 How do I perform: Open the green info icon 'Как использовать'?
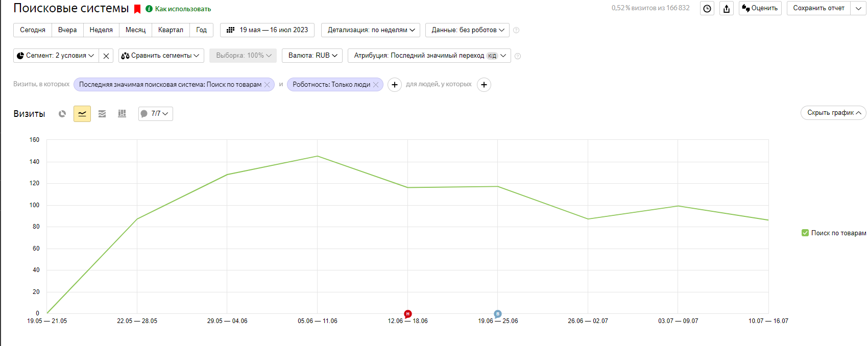tap(149, 9)
